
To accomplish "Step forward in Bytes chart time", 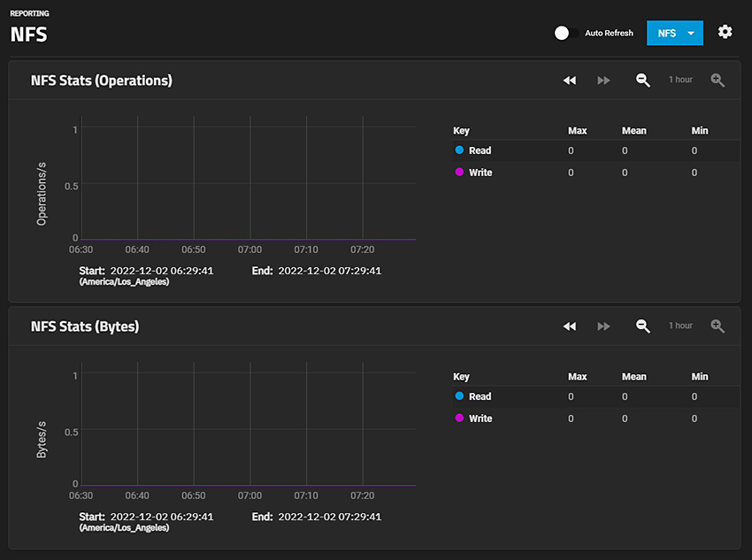I will coord(603,326).
